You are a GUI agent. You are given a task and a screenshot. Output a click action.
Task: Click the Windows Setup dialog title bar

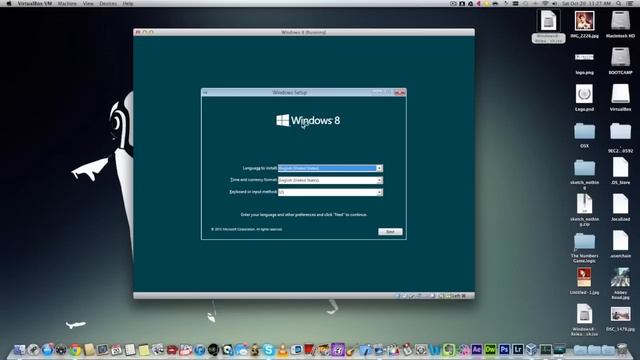304,93
